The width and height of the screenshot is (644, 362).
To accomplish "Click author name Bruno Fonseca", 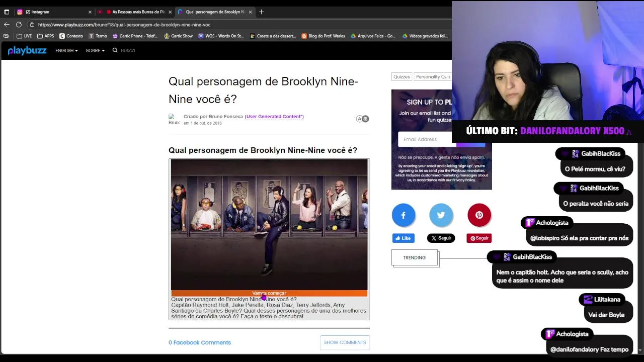I will (225, 117).
